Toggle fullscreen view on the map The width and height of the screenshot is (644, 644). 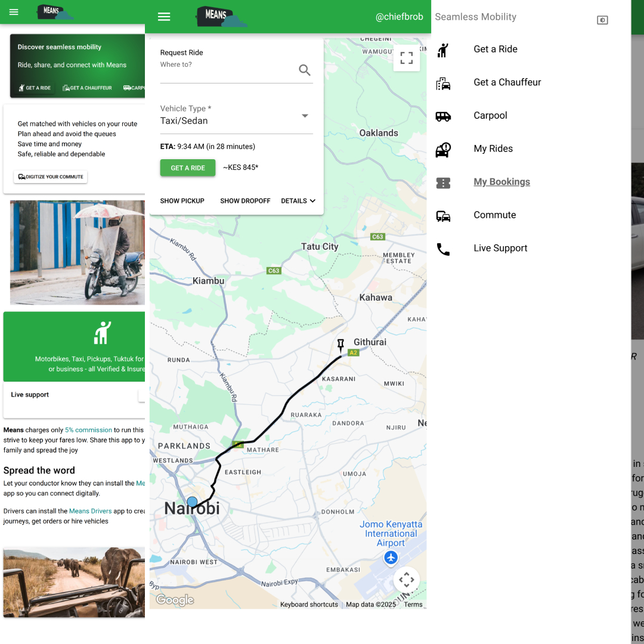click(407, 58)
